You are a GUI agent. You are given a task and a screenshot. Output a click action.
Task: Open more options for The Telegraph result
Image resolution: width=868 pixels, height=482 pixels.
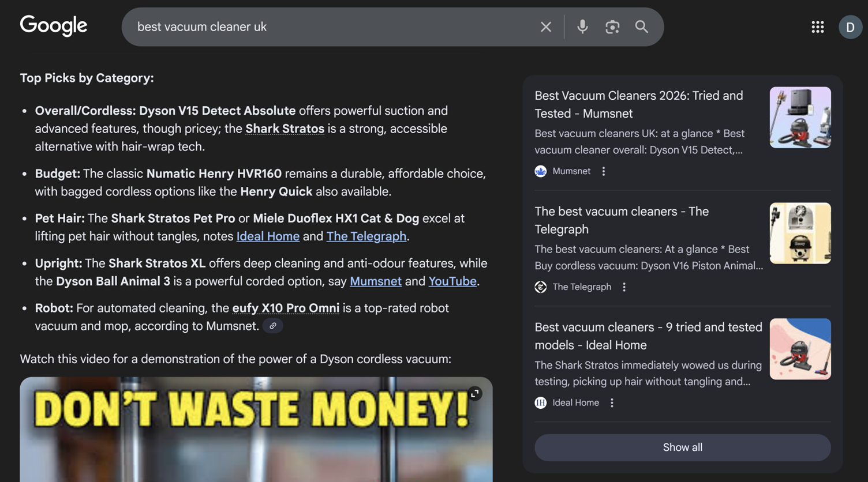pos(624,287)
